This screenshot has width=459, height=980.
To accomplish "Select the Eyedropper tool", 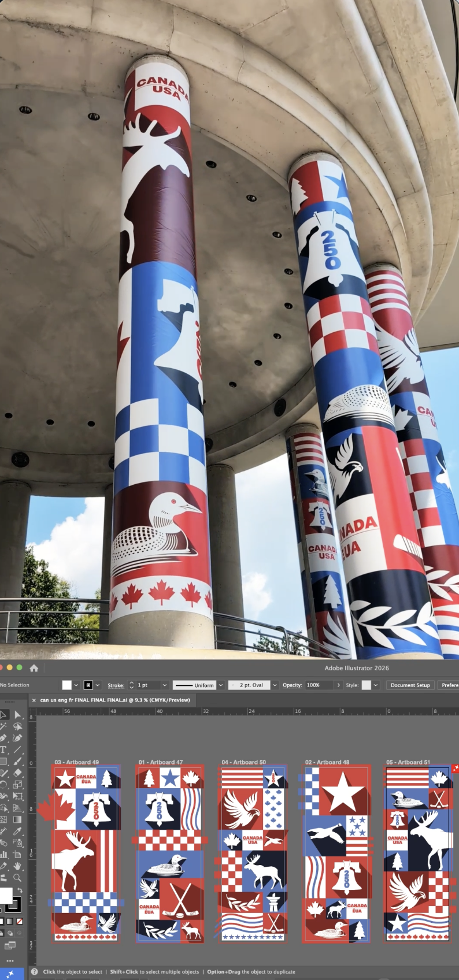I will pyautogui.click(x=17, y=830).
